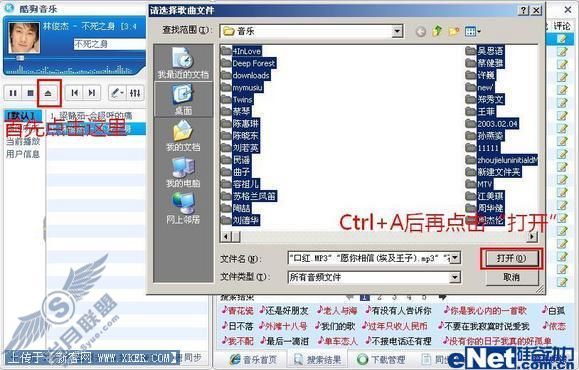Viewport: 579px width, 370px height.
Task: Click the 取消 (Cancel) button
Action: coord(511,277)
